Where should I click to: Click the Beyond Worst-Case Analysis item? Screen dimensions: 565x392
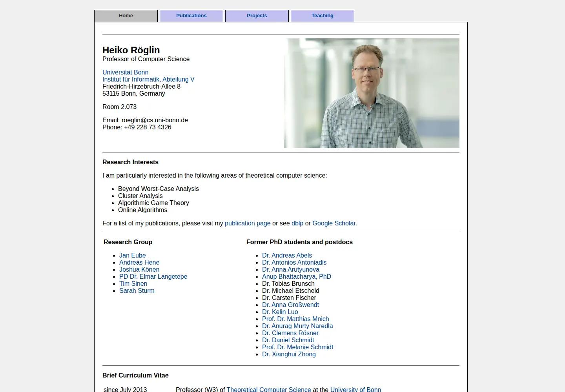[x=159, y=189]
